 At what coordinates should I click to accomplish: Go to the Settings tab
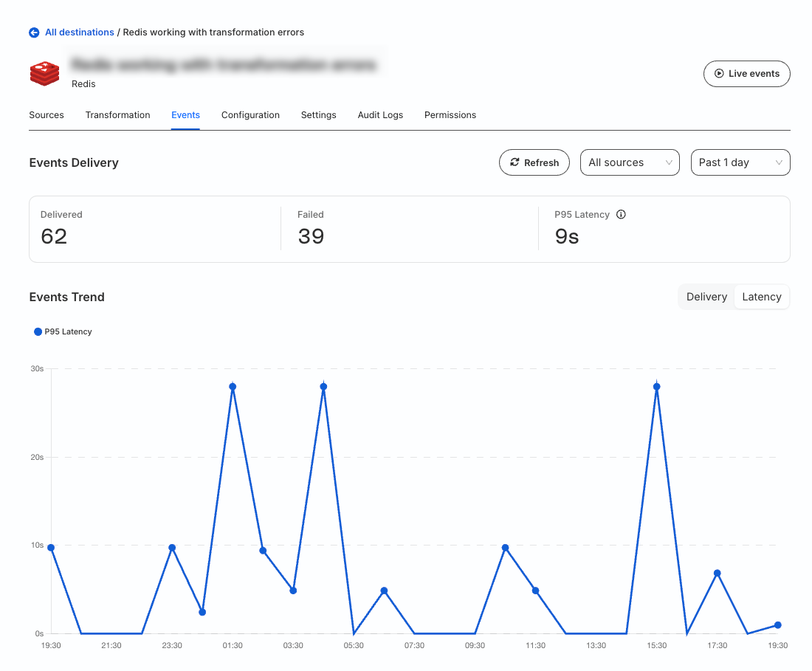pos(318,115)
